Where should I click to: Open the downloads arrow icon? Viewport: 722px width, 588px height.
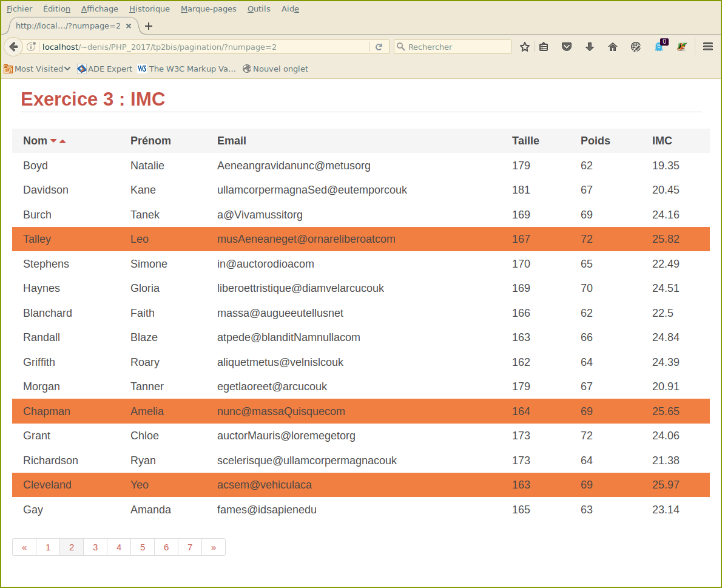click(590, 47)
